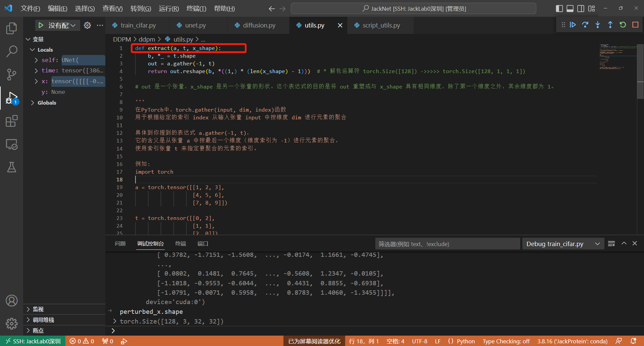The image size is (644, 346).
Task: Switch to the train_cifar.py tab
Action: (x=138, y=25)
